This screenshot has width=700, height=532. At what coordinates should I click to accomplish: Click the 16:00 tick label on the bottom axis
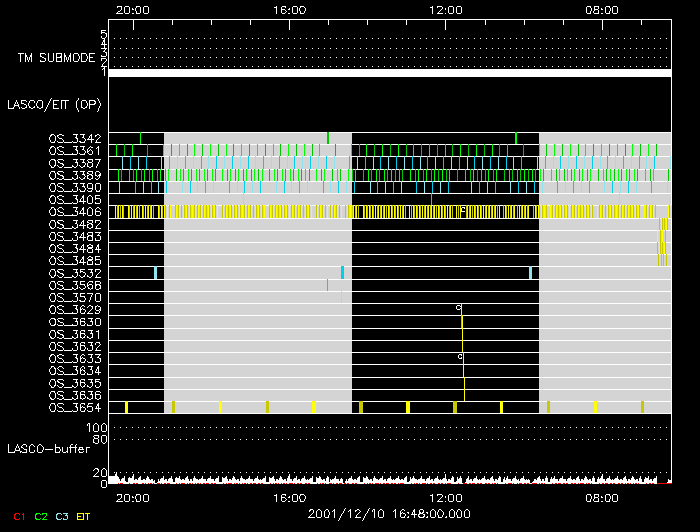(289, 497)
